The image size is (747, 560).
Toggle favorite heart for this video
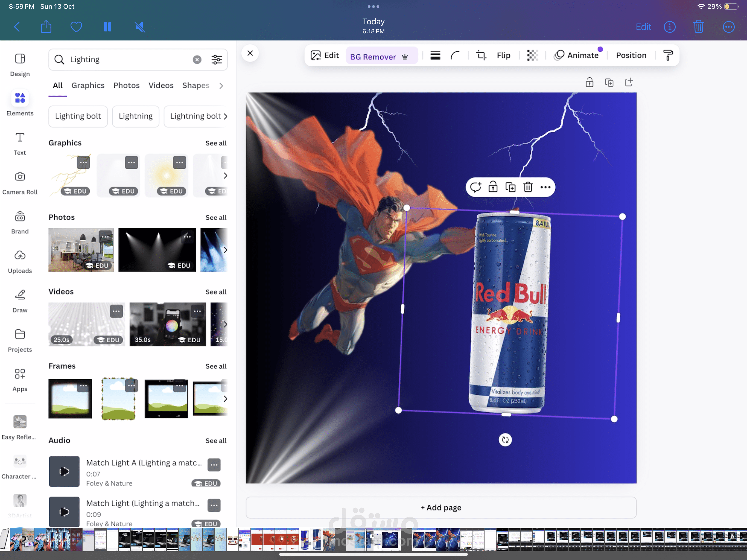76,27
